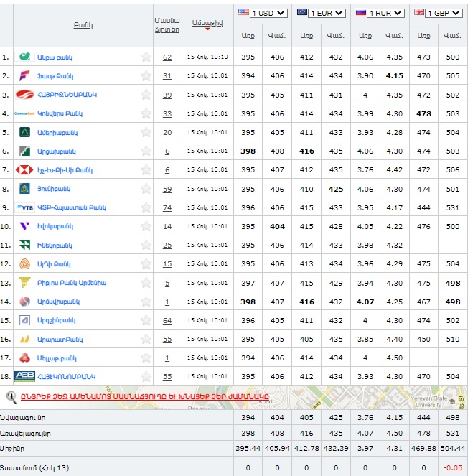The height and width of the screenshot is (476, 473).
Task: Click branch count 74 for VTB-Armenia Bank
Action: [x=167, y=207]
